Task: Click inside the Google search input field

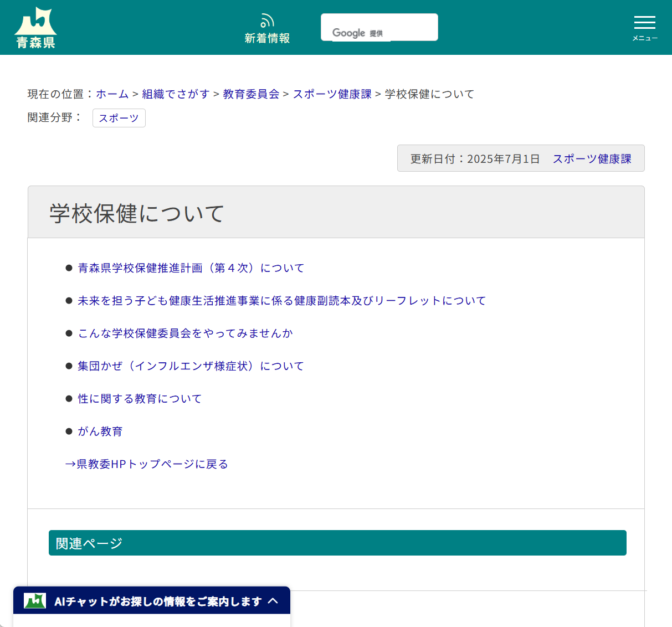Action: [x=379, y=27]
